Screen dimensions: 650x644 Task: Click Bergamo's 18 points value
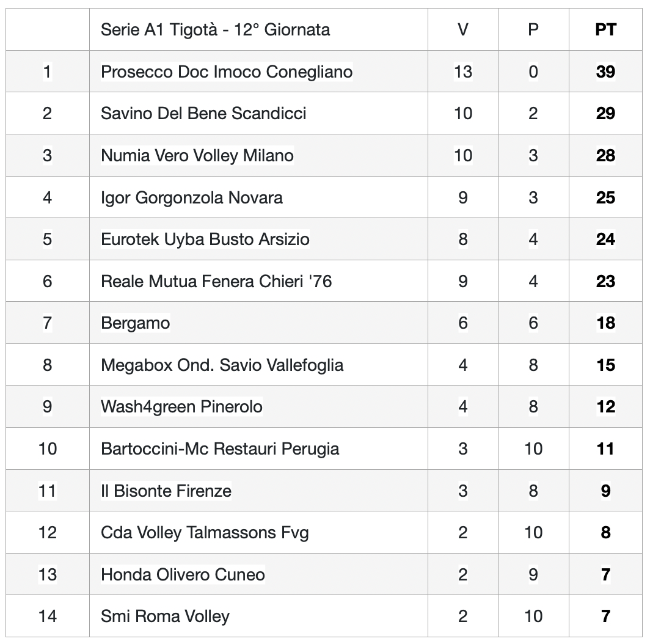point(605,323)
